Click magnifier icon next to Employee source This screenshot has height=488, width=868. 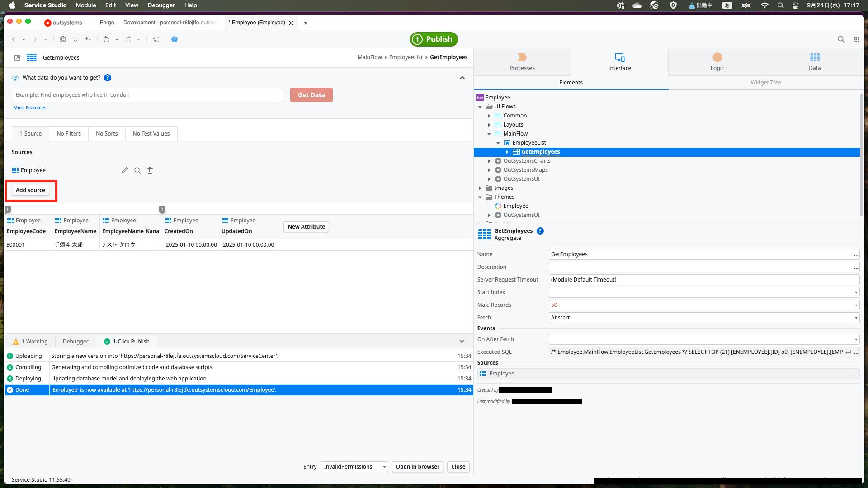click(x=137, y=170)
